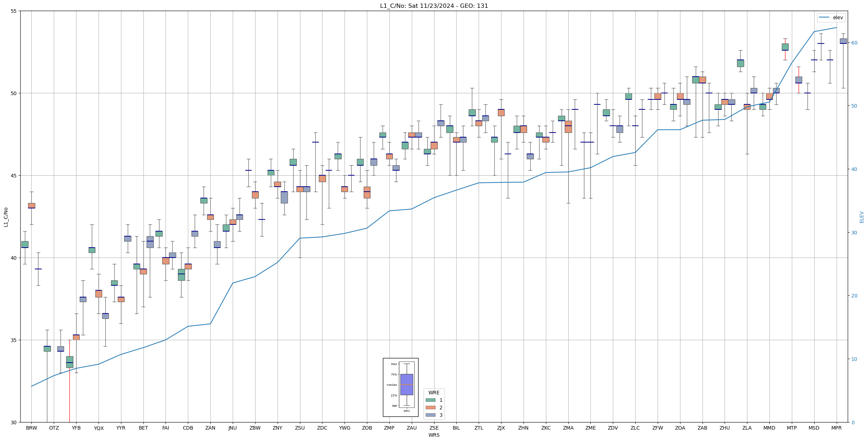Click the blue-gray WRE 3 legend swatch
The width and height of the screenshot is (868, 441).
click(430, 415)
